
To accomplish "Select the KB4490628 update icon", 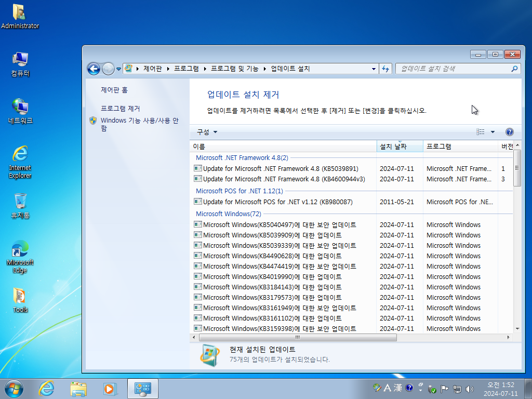I will (x=198, y=256).
